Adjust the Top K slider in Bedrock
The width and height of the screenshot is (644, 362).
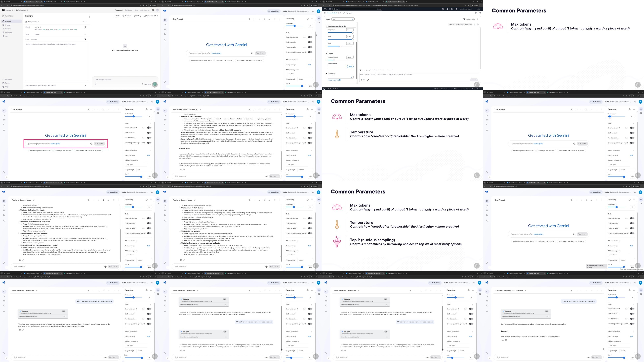[340, 46]
